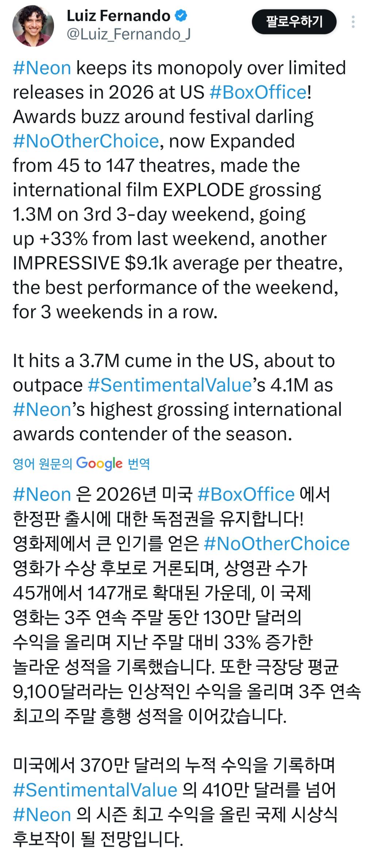The width and height of the screenshot is (374, 868).
Task: Click #BoxOffice hashtag in English tweet
Action: pos(258,92)
